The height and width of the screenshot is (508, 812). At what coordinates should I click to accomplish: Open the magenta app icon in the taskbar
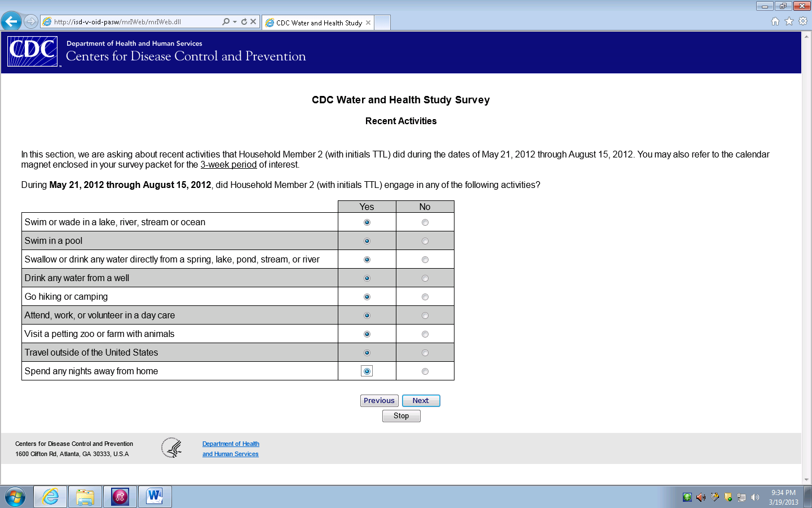click(x=120, y=497)
